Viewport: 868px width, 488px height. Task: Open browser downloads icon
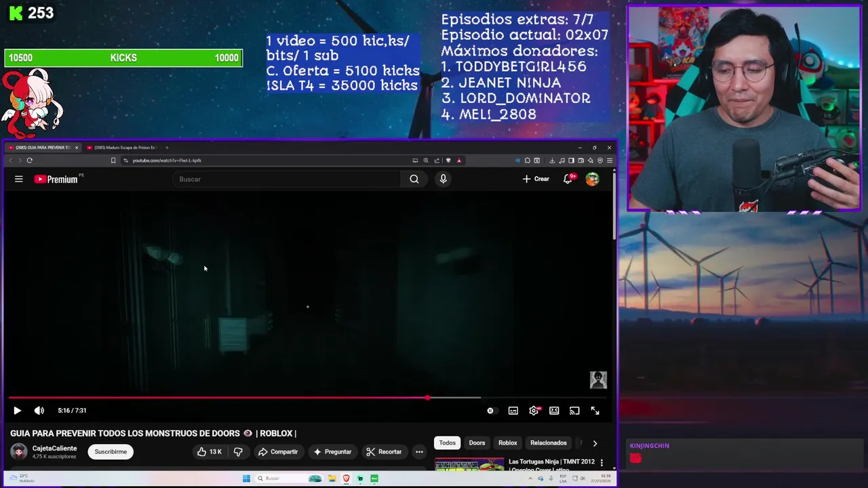coord(552,161)
